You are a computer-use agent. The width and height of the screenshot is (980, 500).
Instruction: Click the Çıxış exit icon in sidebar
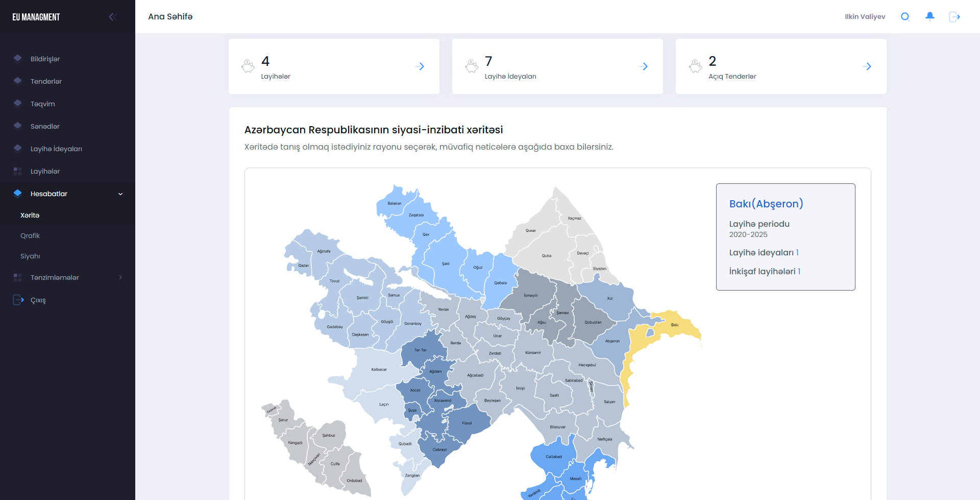tap(18, 300)
